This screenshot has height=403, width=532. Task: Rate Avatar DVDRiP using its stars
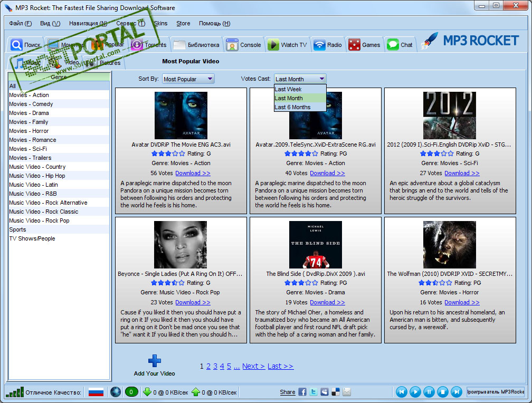(x=168, y=153)
